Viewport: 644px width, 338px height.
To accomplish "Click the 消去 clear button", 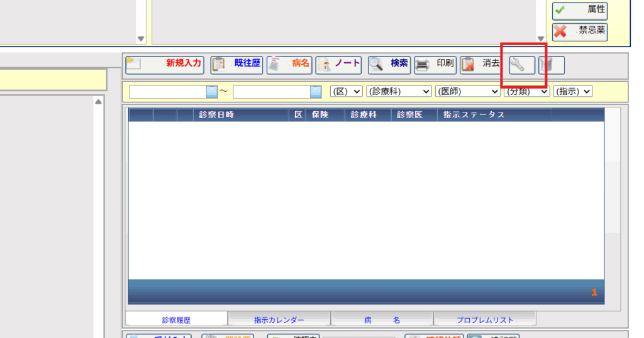I will [480, 64].
